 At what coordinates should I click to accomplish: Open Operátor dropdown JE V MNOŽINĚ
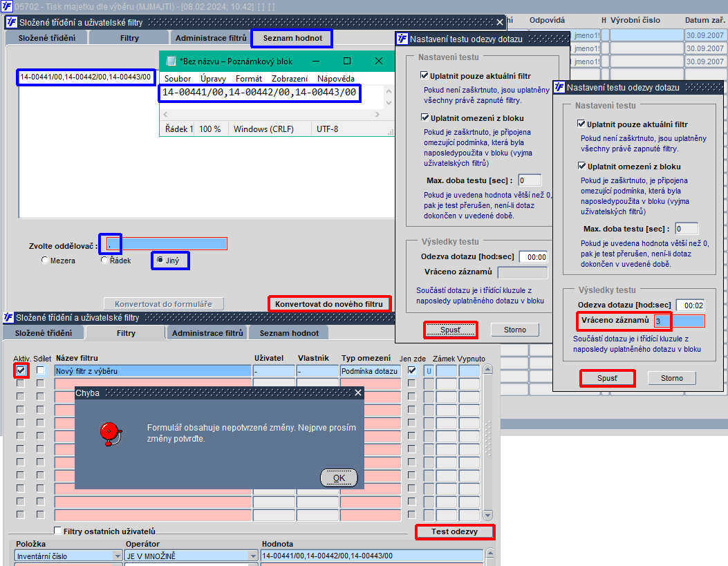point(253,556)
